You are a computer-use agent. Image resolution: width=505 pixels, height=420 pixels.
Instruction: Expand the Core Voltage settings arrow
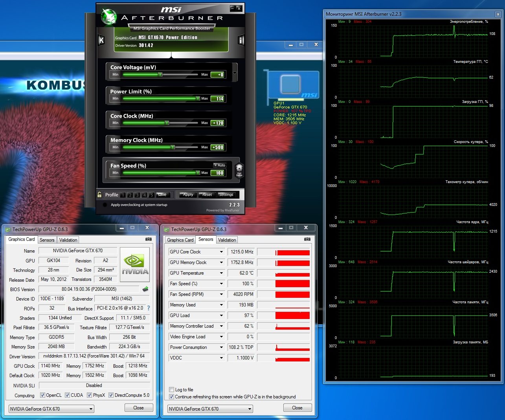pyautogui.click(x=235, y=73)
